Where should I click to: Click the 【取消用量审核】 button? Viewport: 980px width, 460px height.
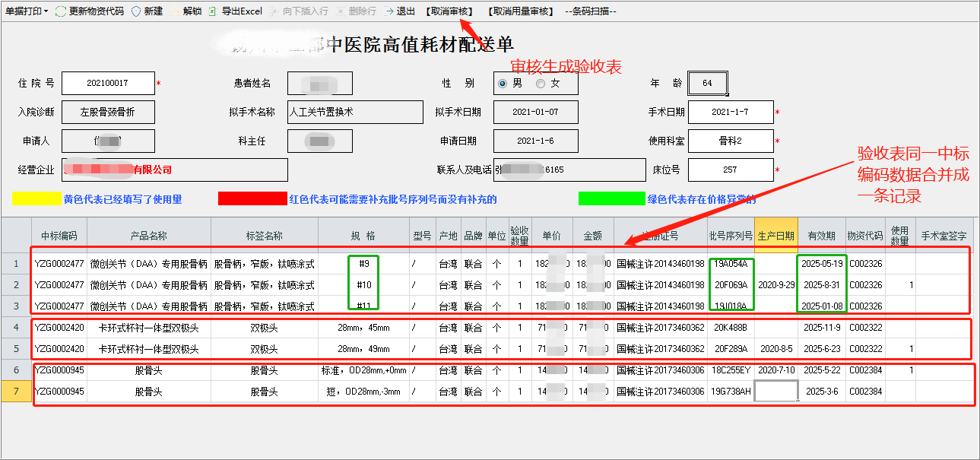(521, 11)
